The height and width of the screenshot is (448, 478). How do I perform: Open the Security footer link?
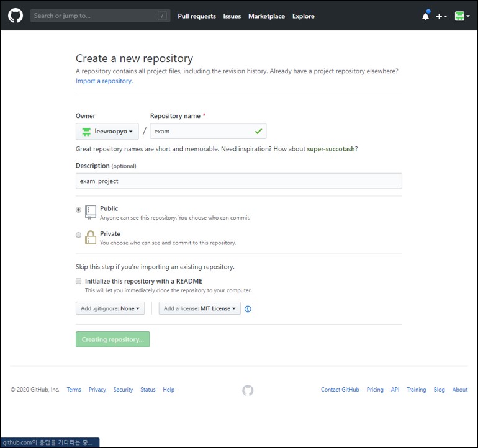point(123,390)
